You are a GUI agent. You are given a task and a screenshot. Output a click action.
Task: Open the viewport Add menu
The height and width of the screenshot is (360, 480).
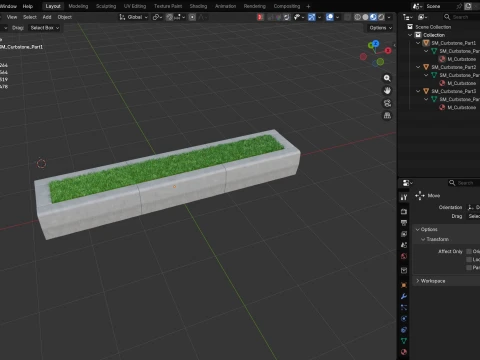[x=47, y=17]
